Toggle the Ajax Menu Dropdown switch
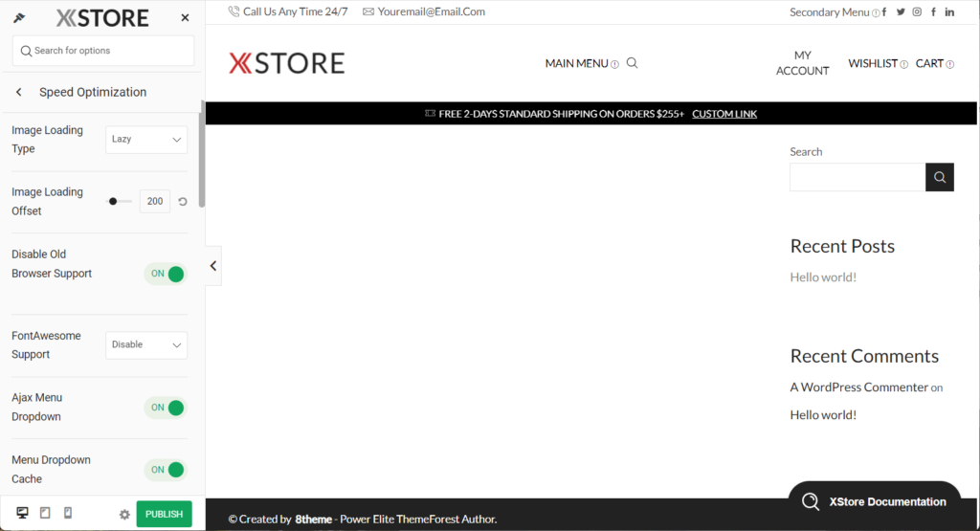Image resolution: width=980 pixels, height=531 pixels. [x=166, y=408]
